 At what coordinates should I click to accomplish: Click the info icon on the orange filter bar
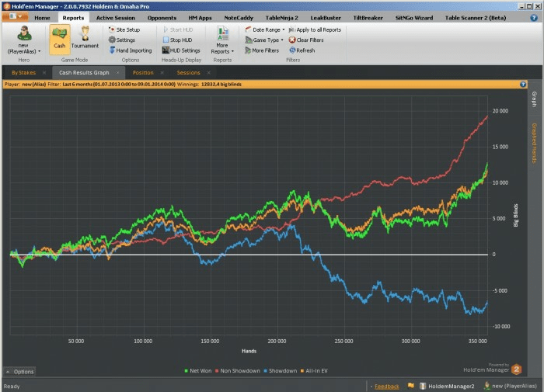(x=523, y=85)
